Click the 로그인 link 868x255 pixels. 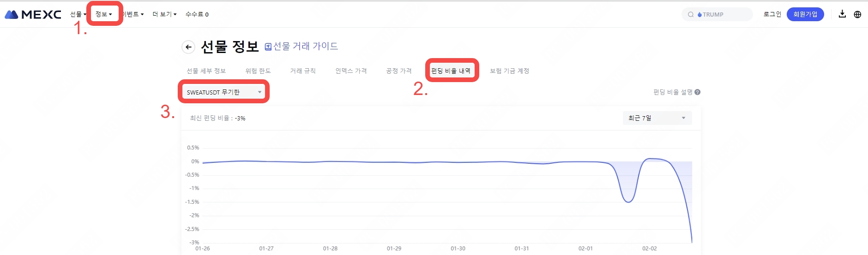point(772,14)
